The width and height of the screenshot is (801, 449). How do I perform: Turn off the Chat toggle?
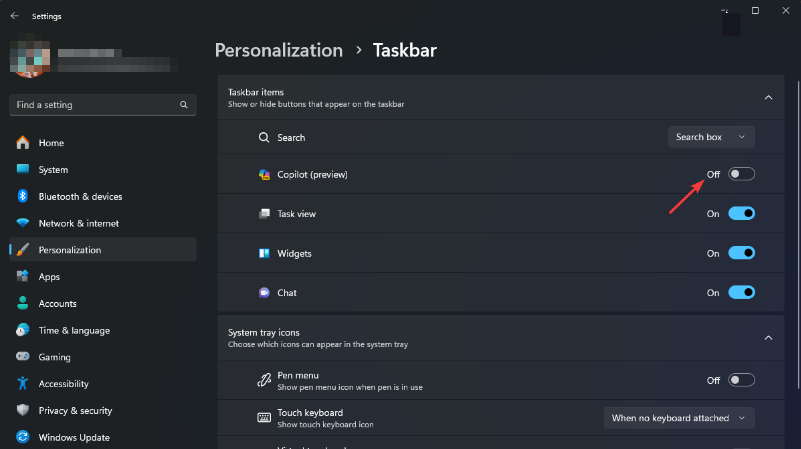click(x=741, y=292)
